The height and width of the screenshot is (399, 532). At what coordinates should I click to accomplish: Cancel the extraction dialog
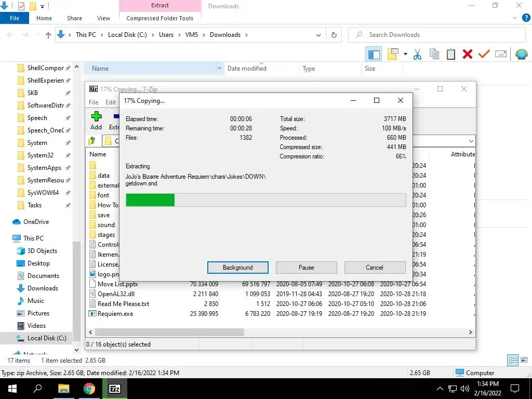[x=375, y=268]
